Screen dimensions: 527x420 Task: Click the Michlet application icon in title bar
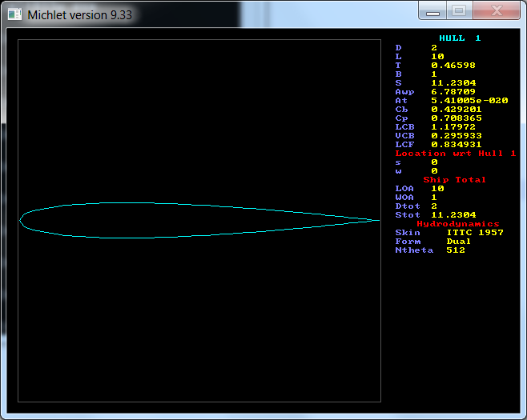(14, 14)
